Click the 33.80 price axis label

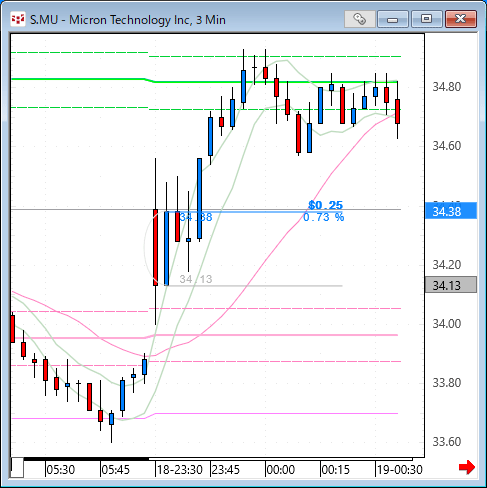447,383
